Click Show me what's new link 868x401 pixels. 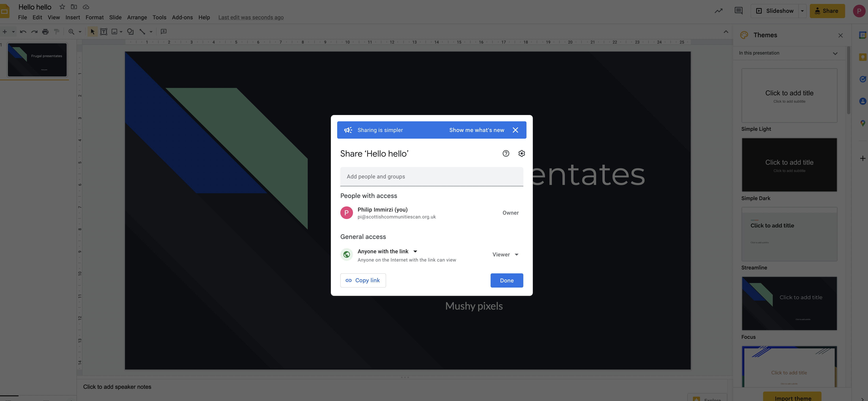[476, 130]
